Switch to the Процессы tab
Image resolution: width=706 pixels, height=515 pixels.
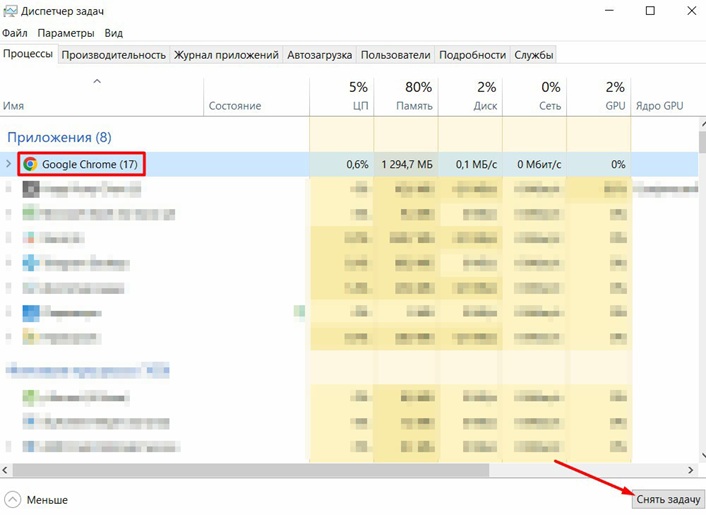pos(28,54)
